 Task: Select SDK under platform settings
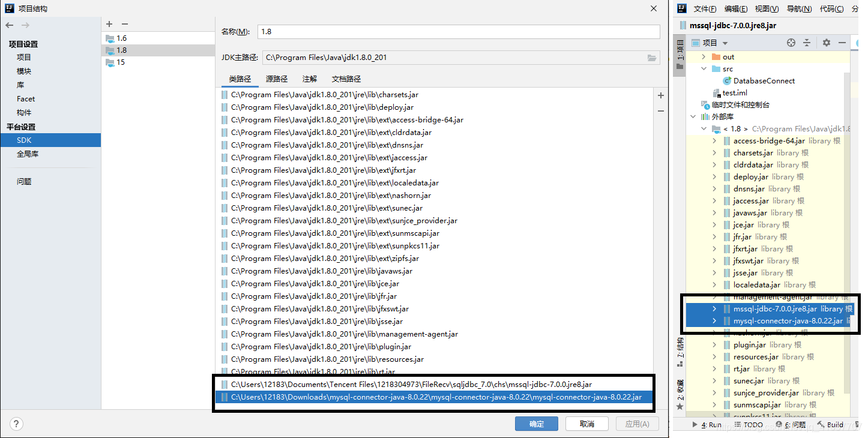[50, 140]
